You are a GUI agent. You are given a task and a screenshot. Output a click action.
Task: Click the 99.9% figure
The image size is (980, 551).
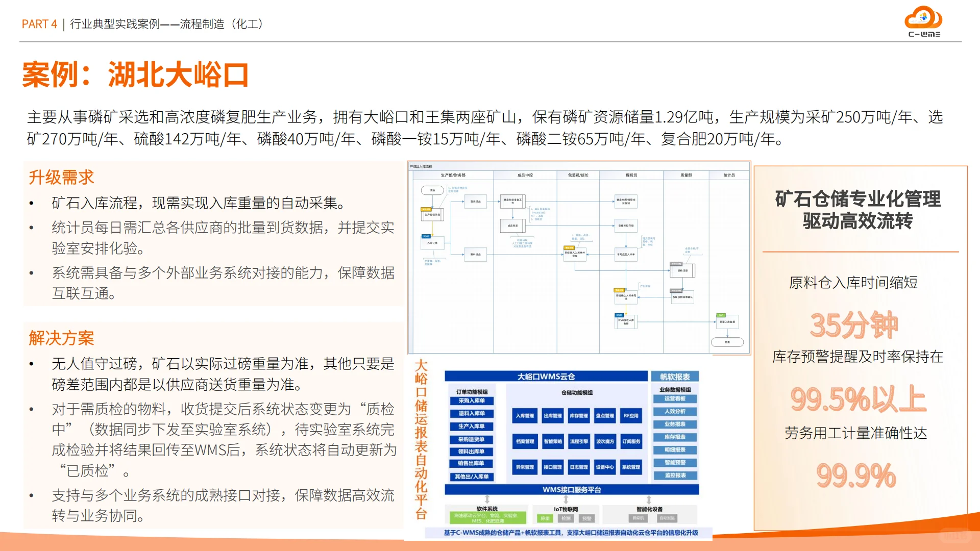pyautogui.click(x=856, y=475)
